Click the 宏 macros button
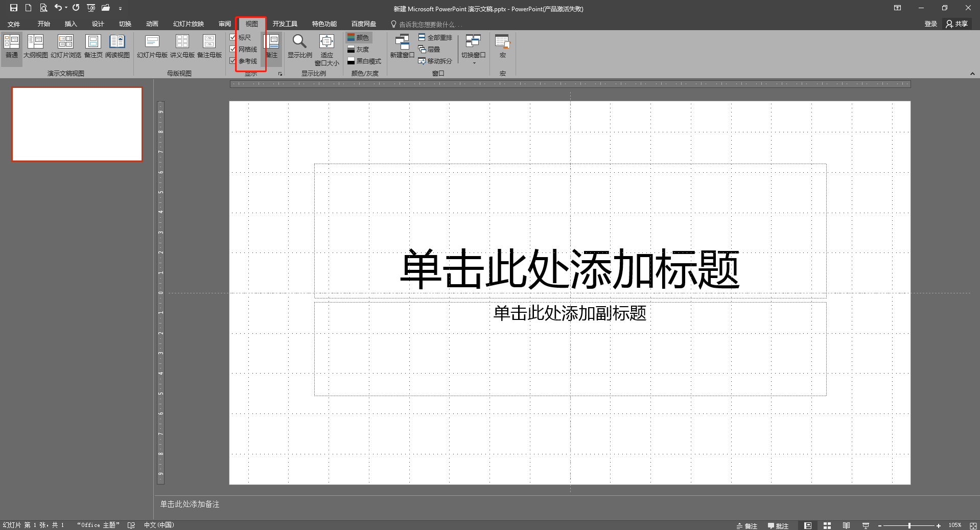 (x=502, y=46)
